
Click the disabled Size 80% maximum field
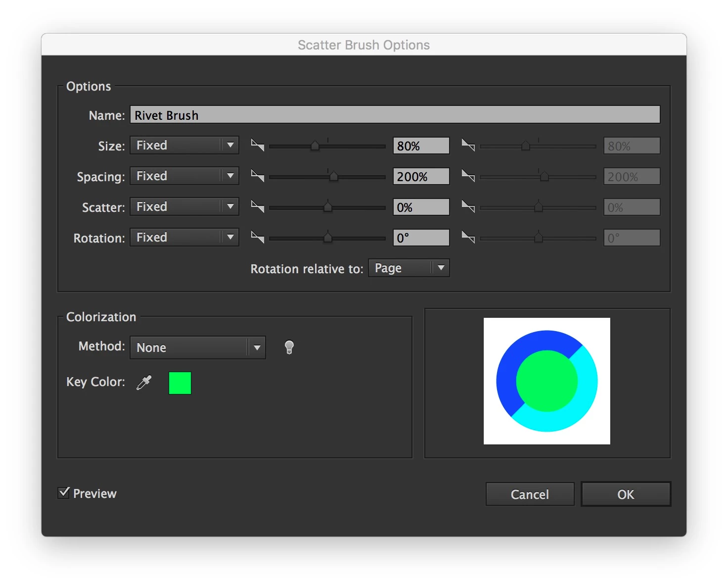click(x=632, y=146)
